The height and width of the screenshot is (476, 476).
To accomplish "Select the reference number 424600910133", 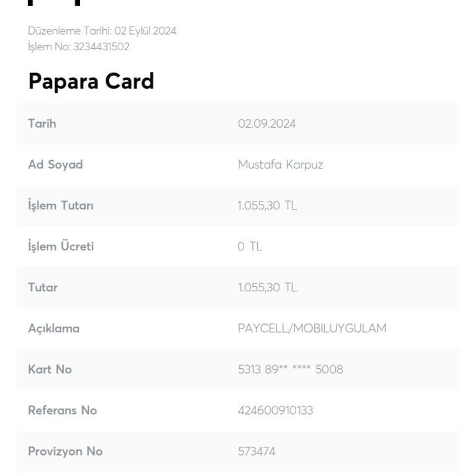I will pyautogui.click(x=275, y=410).
